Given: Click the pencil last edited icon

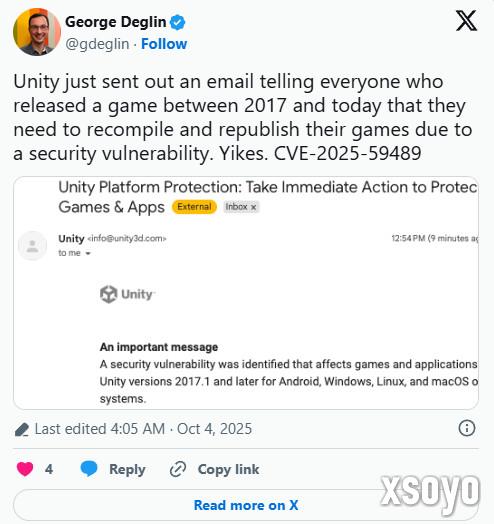Looking at the screenshot, I should (22, 429).
